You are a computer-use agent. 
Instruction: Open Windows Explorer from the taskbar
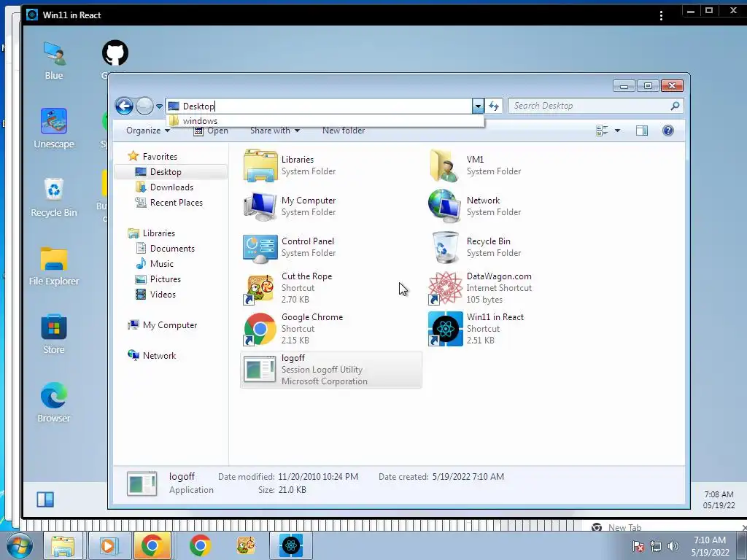click(63, 545)
